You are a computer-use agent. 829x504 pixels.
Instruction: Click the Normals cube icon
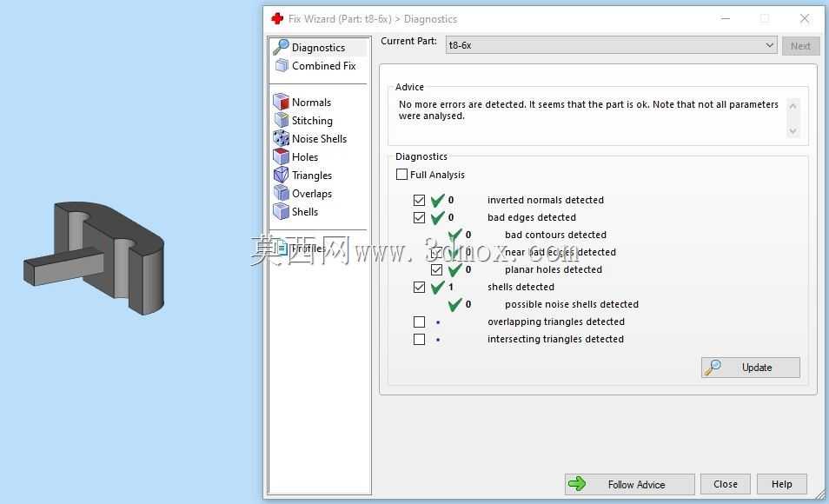click(281, 102)
